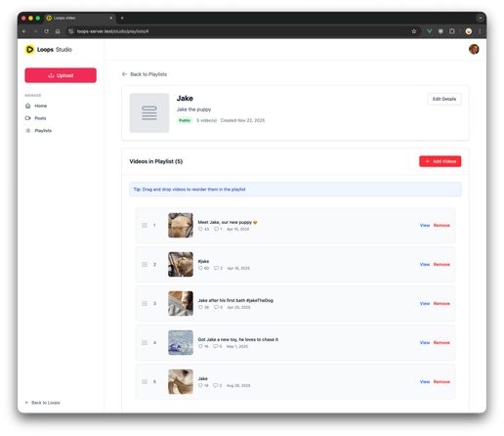The image size is (504, 436).
Task: Reload the page
Action: point(47,31)
